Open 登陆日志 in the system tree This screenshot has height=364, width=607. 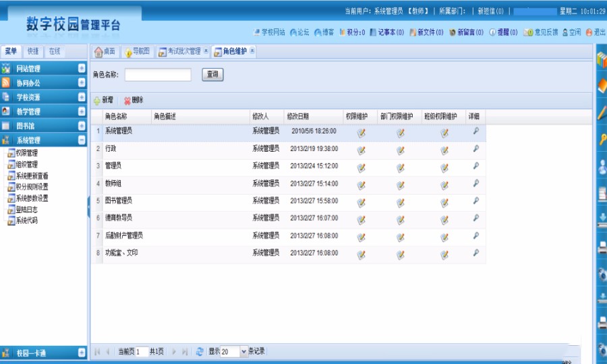(27, 210)
